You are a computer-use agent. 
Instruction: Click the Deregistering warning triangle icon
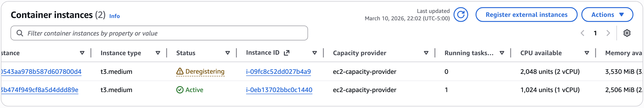[180, 72]
